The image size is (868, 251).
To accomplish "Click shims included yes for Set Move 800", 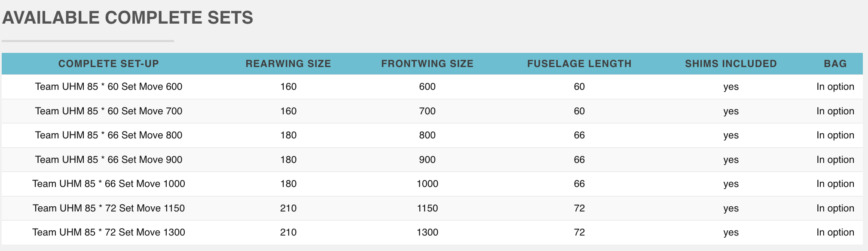I will click(731, 136).
